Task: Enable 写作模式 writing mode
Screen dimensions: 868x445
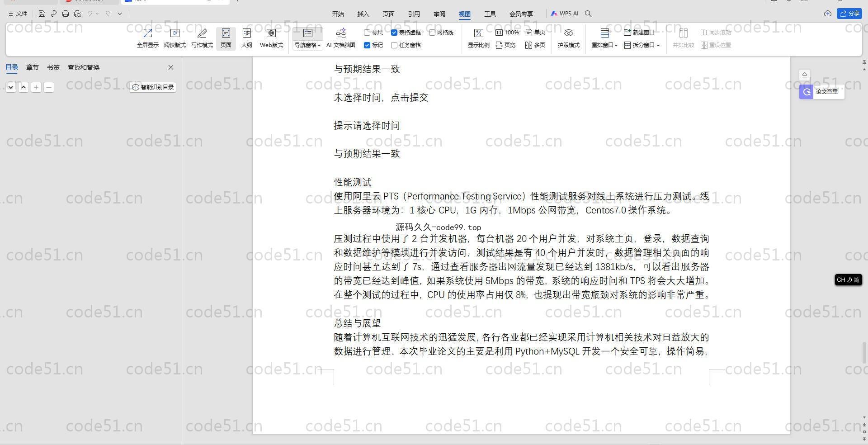Action: click(202, 38)
